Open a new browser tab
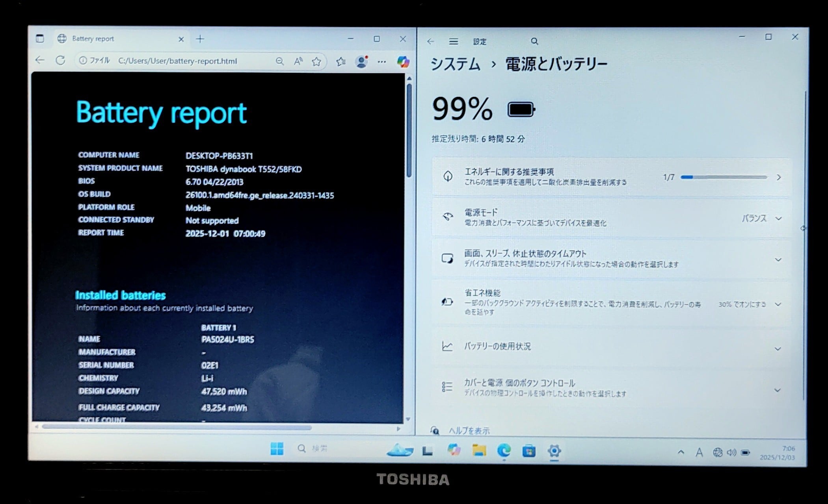 (x=200, y=39)
